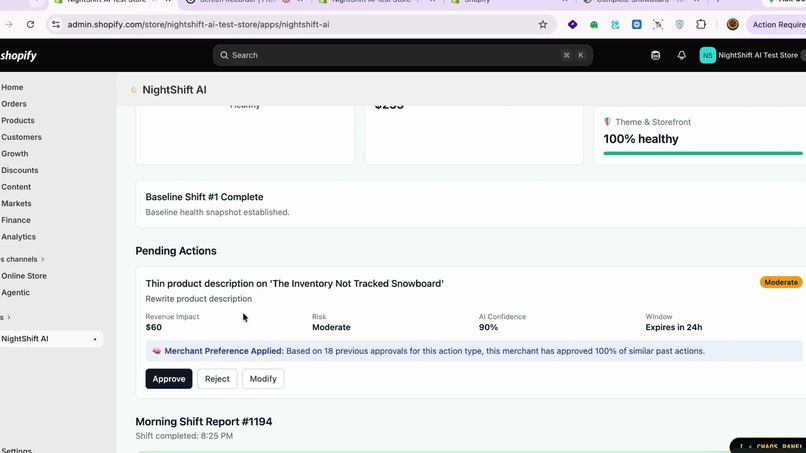
Task: Click the Action Required button
Action: click(x=777, y=24)
